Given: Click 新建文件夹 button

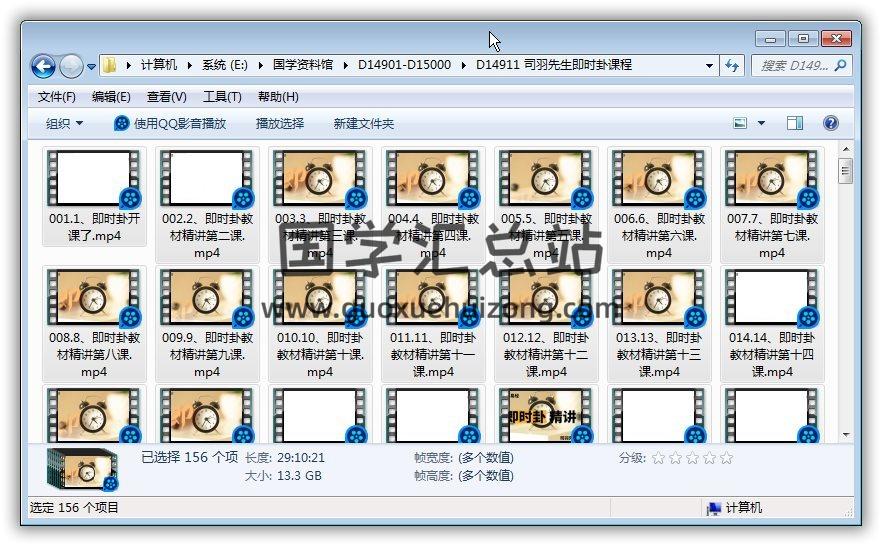Looking at the screenshot, I should (x=363, y=123).
